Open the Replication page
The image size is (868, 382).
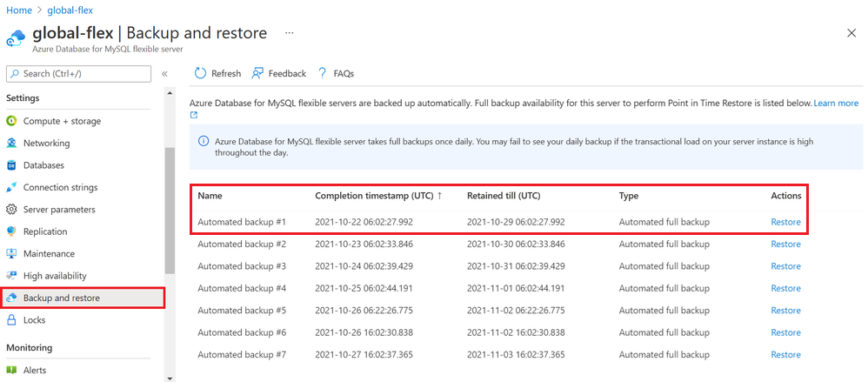(45, 231)
